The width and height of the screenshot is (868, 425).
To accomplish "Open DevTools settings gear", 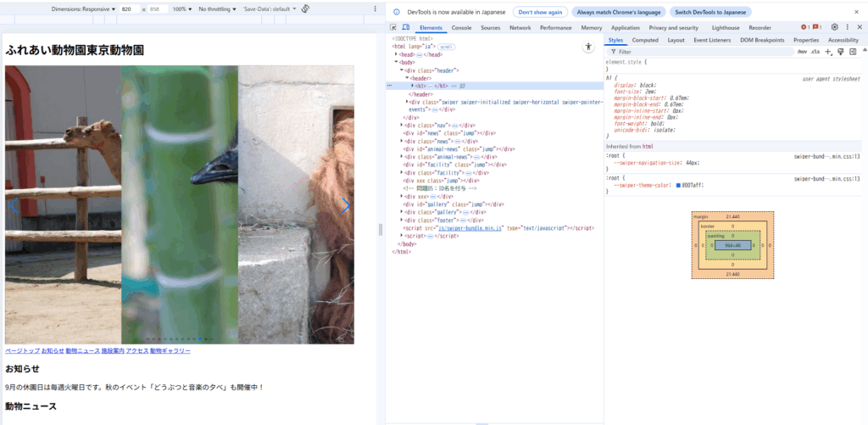I will (835, 27).
